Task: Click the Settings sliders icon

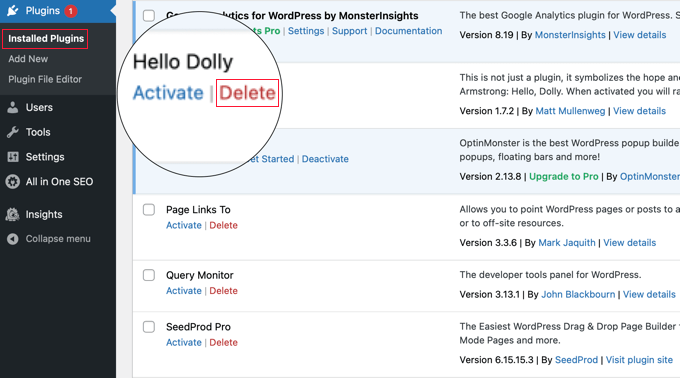Action: tap(13, 157)
